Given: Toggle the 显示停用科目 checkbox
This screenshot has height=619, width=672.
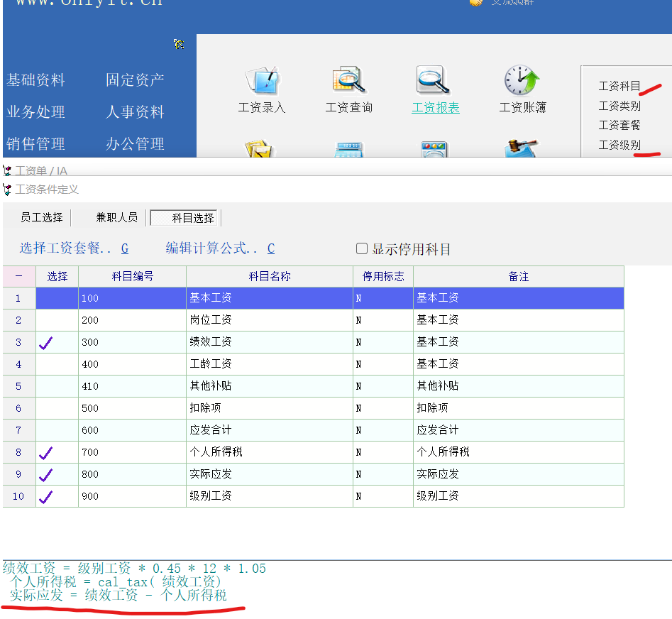Looking at the screenshot, I should [362, 248].
